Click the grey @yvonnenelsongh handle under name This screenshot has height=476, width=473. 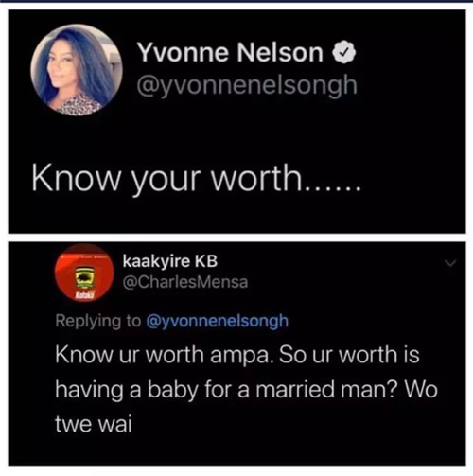[247, 85]
